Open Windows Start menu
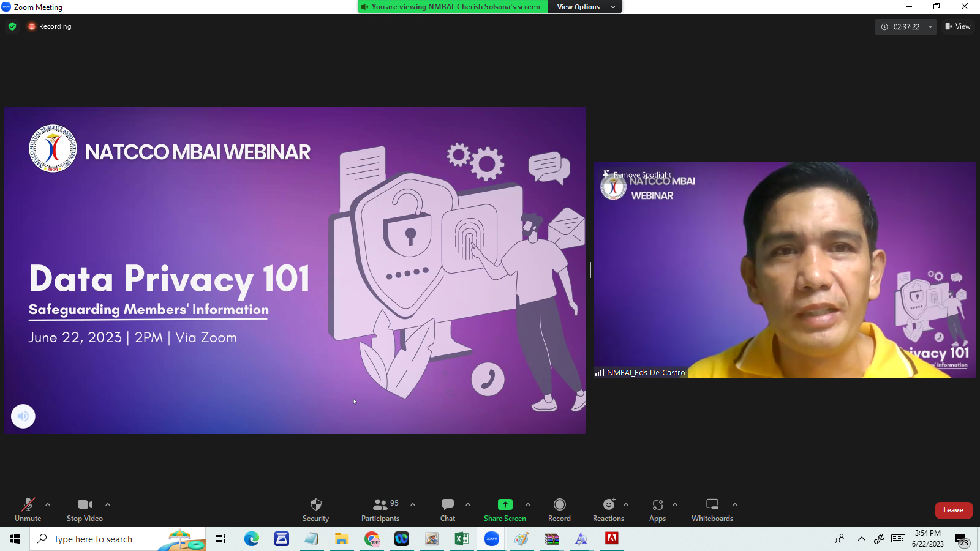 tap(15, 539)
